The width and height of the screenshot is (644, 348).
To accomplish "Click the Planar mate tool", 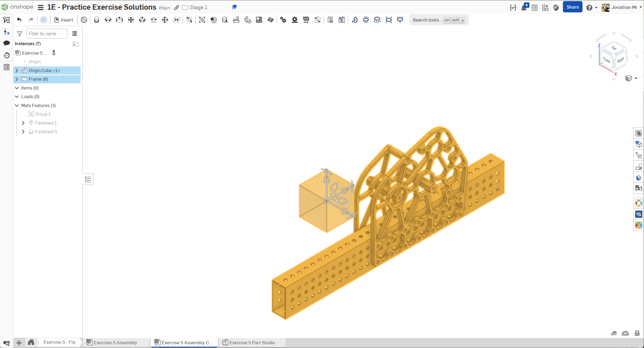I will click(x=131, y=20).
